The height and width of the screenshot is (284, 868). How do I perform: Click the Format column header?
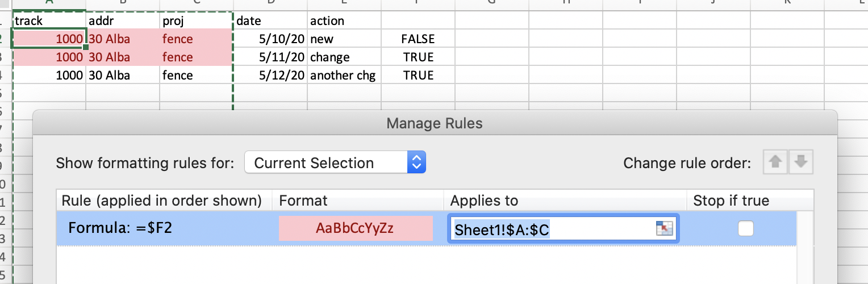click(x=358, y=201)
